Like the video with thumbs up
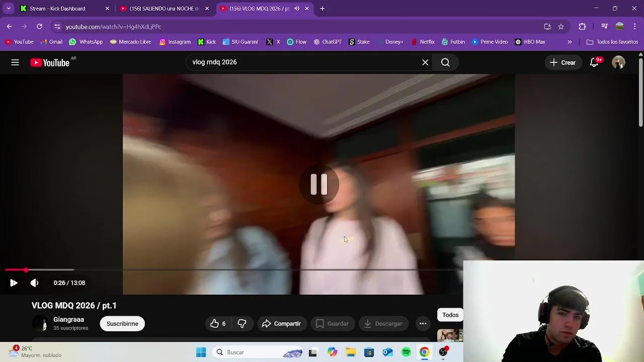644x362 pixels. [218, 324]
